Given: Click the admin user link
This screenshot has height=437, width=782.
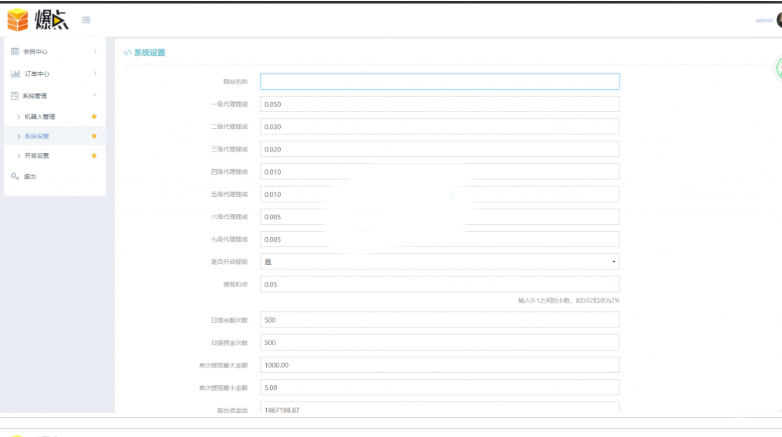Looking at the screenshot, I should tap(764, 20).
